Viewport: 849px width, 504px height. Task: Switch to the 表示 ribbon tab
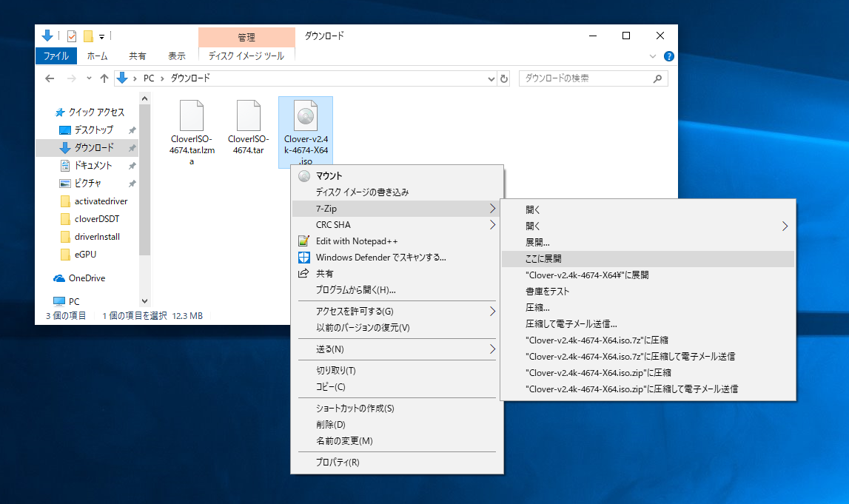(176, 56)
